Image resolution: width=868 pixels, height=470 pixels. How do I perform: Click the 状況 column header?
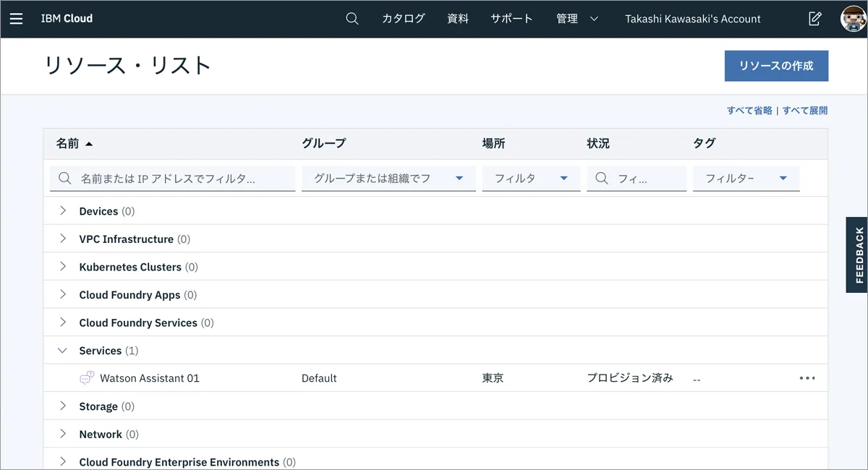tap(598, 144)
